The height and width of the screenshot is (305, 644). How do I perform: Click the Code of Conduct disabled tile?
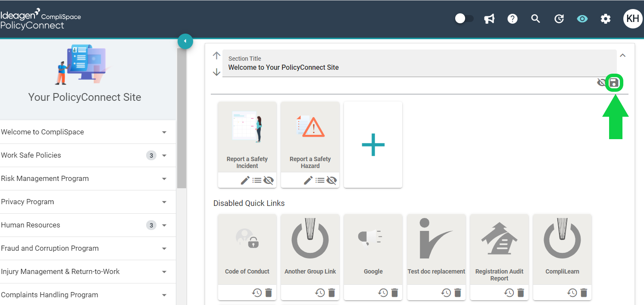(x=247, y=249)
